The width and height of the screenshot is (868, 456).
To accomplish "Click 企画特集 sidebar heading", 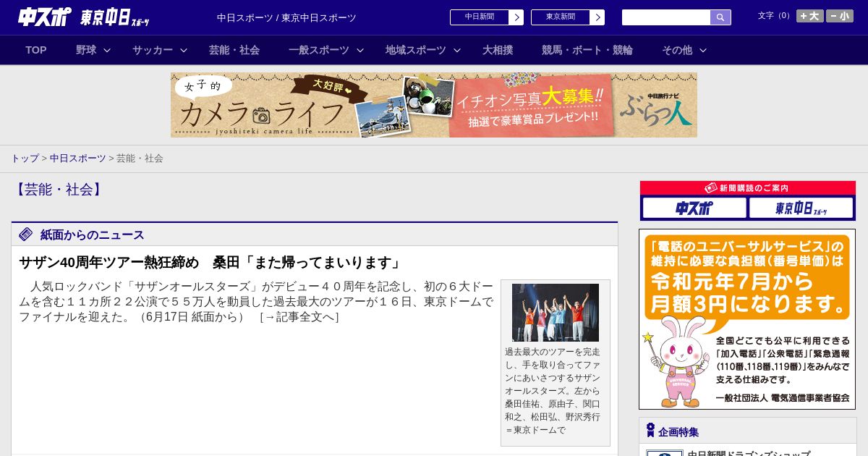I will pos(678,432).
